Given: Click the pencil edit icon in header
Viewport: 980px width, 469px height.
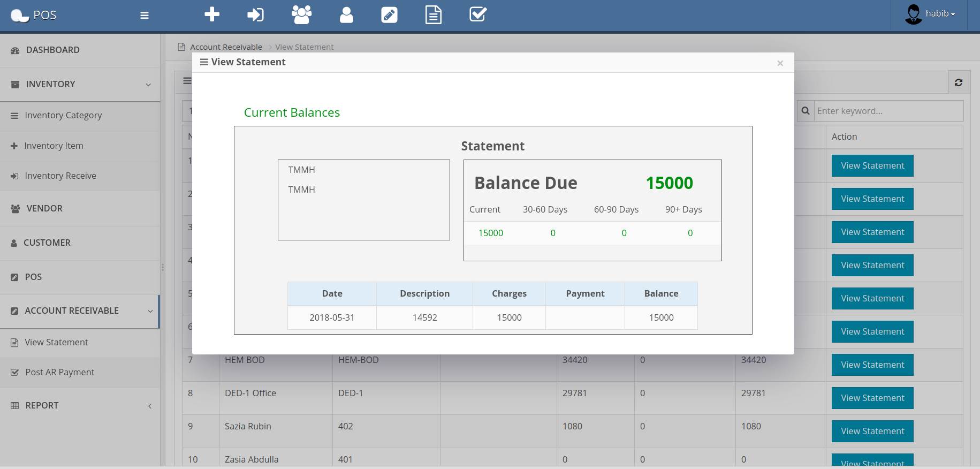Looking at the screenshot, I should [x=389, y=14].
